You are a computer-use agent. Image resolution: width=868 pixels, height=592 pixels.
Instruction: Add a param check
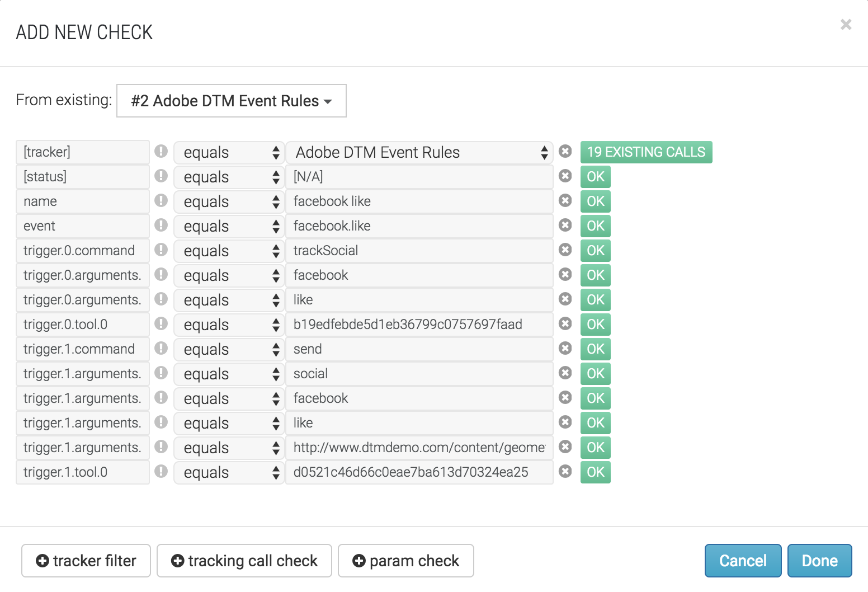pos(406,561)
